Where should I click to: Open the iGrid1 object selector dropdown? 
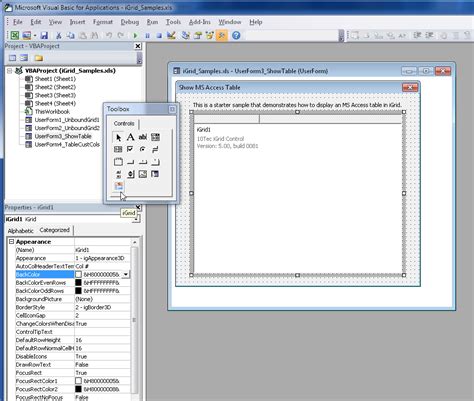tap(137, 219)
